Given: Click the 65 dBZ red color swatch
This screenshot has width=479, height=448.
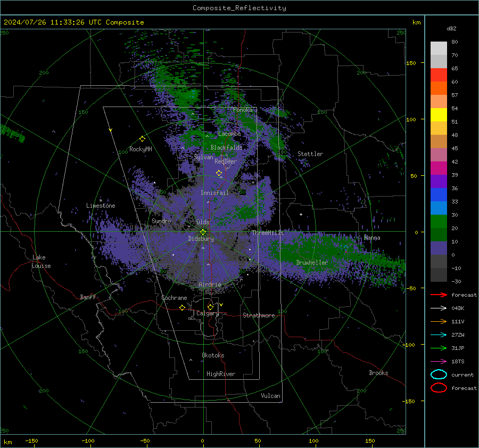Looking at the screenshot, I should click(x=439, y=75).
